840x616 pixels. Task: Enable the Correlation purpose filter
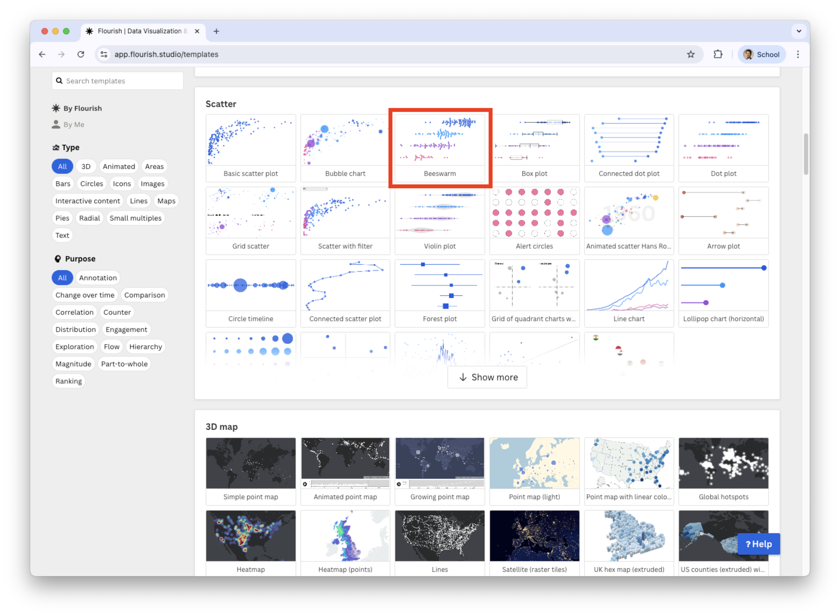click(x=74, y=313)
